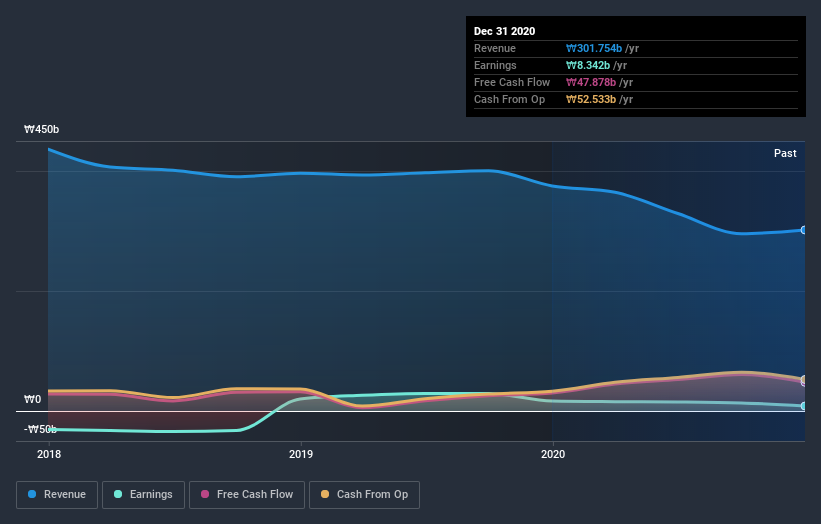
Task: Click the ₩450b y-axis label
Action: pos(41,129)
